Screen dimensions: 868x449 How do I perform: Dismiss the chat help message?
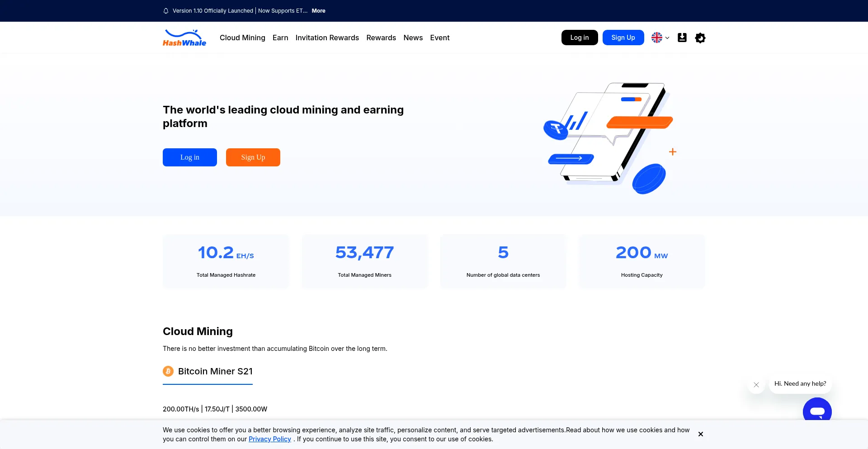pyautogui.click(x=756, y=385)
